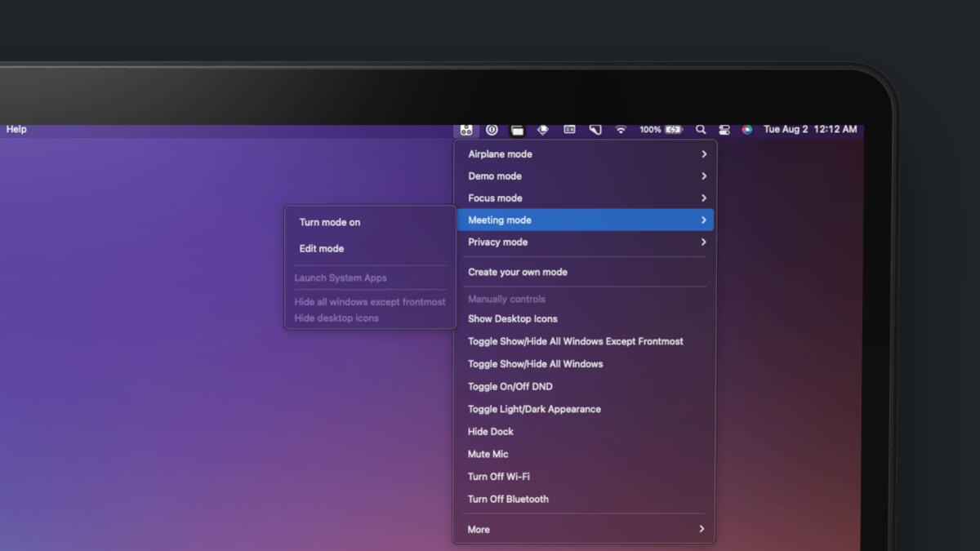Toggle Show/Hide All Windows
Viewport: 980px width, 551px height.
(x=535, y=364)
